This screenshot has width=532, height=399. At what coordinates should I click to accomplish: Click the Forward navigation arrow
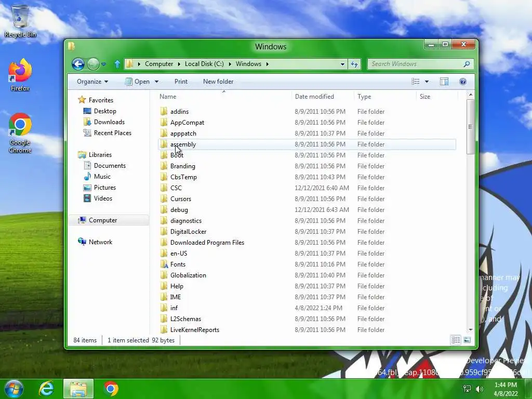[93, 64]
